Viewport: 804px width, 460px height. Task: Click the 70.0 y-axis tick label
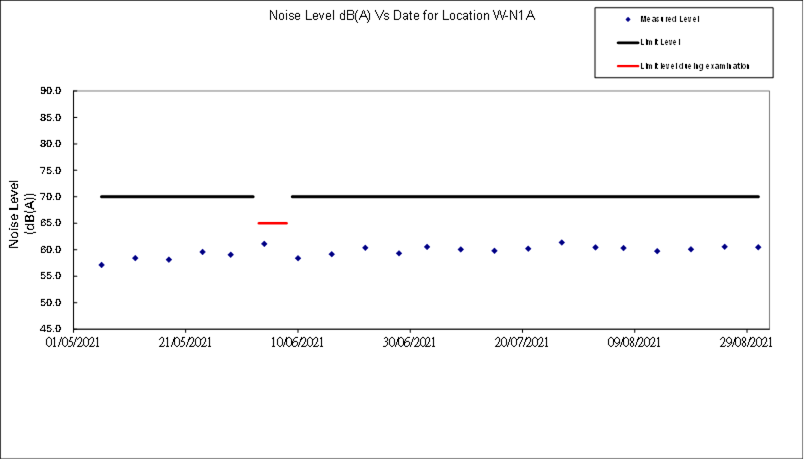(x=51, y=197)
